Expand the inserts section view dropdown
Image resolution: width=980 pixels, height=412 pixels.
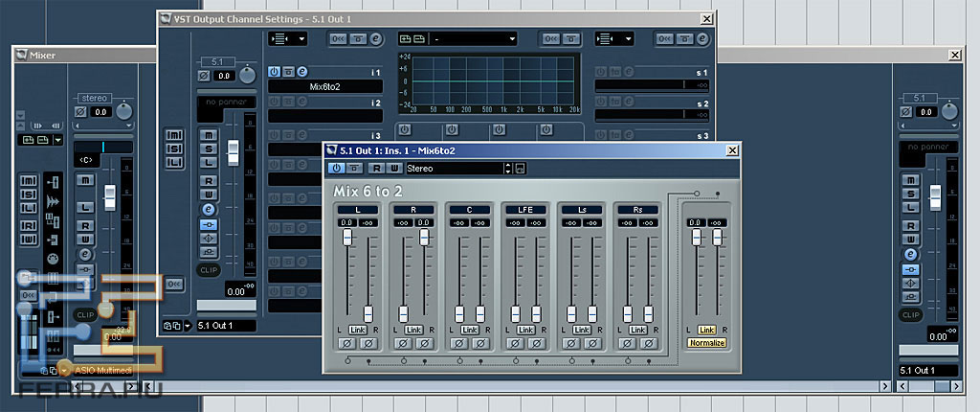coord(289,38)
